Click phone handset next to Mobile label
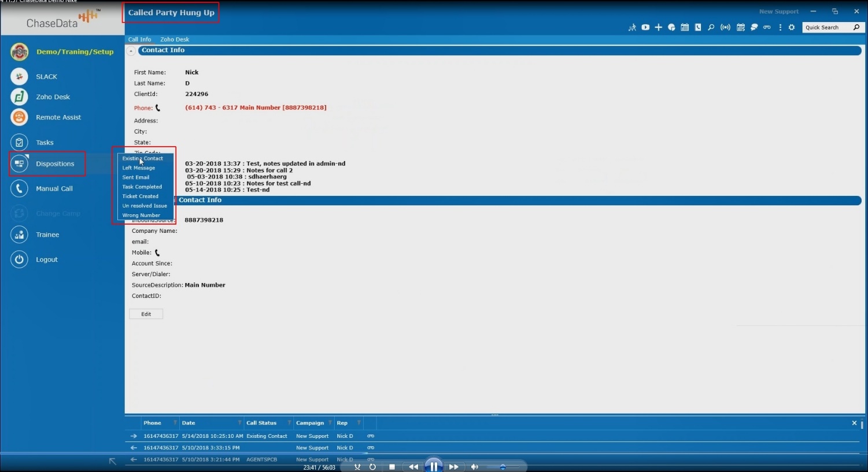868x472 pixels. pyautogui.click(x=157, y=252)
